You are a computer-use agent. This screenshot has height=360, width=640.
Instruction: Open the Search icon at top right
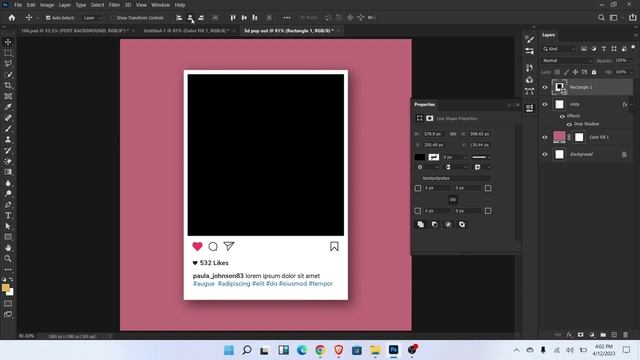click(x=601, y=18)
